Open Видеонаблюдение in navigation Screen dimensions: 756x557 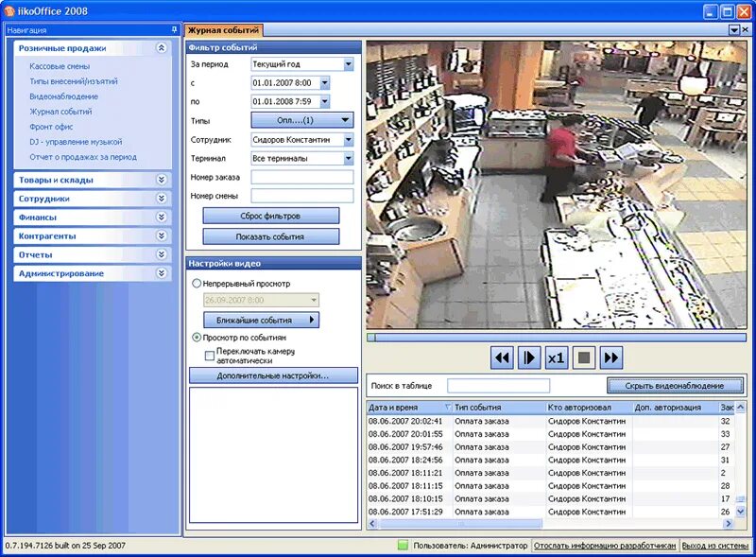pos(63,96)
